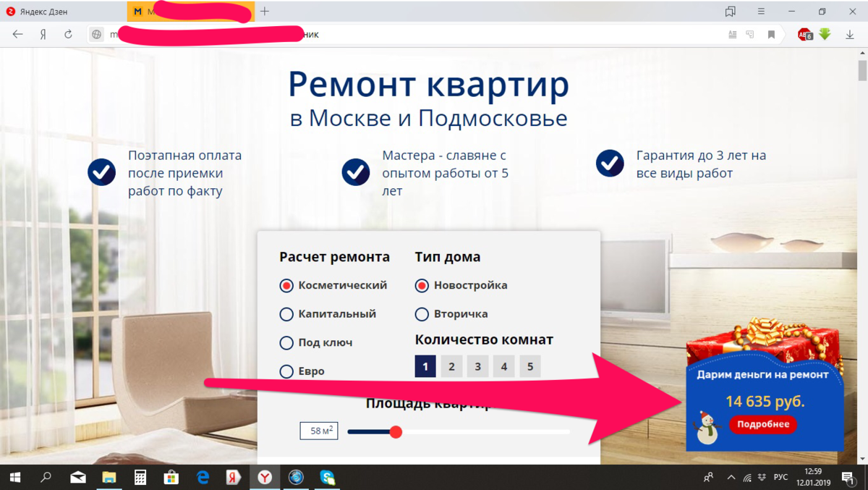
Task: Open the green download-arrow extension
Action: [825, 34]
